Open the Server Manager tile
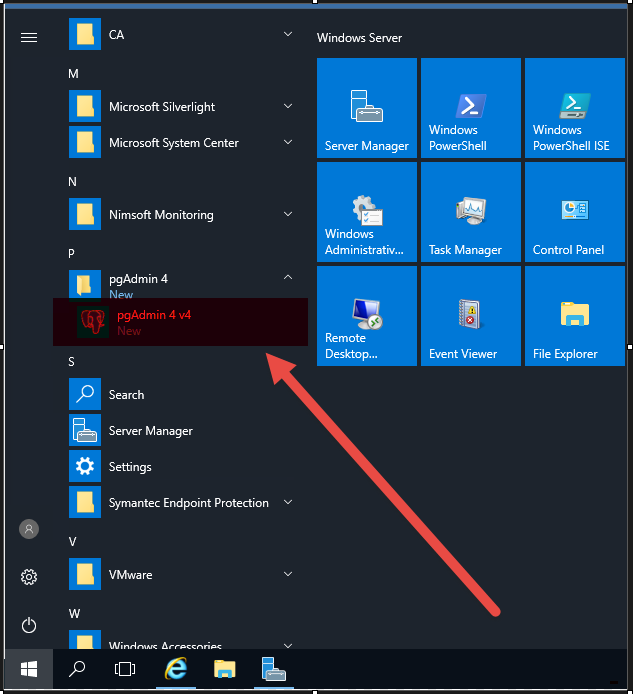 pos(367,108)
